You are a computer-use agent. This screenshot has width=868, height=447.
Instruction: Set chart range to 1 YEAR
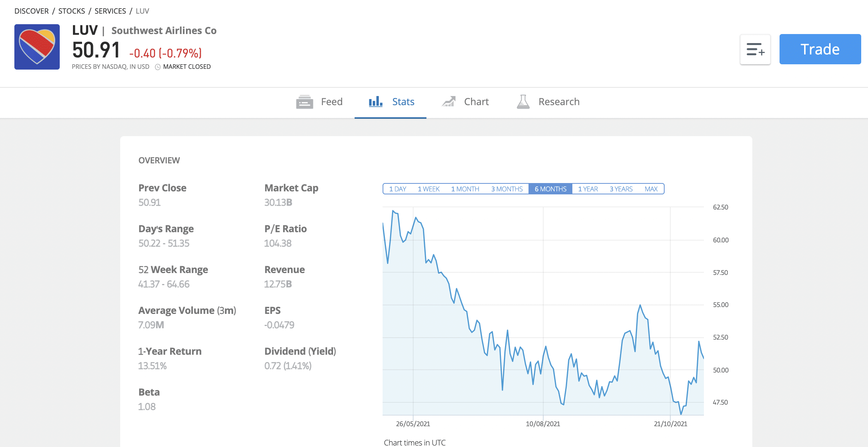point(588,189)
